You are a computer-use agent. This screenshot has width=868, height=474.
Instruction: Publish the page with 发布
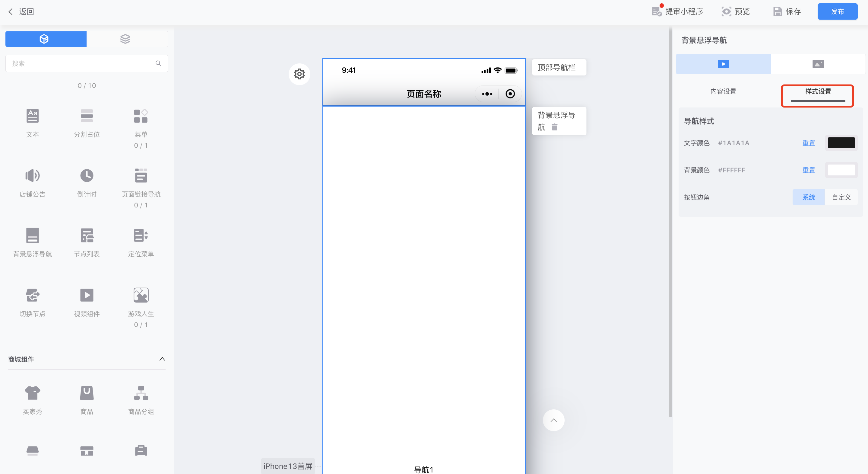837,11
